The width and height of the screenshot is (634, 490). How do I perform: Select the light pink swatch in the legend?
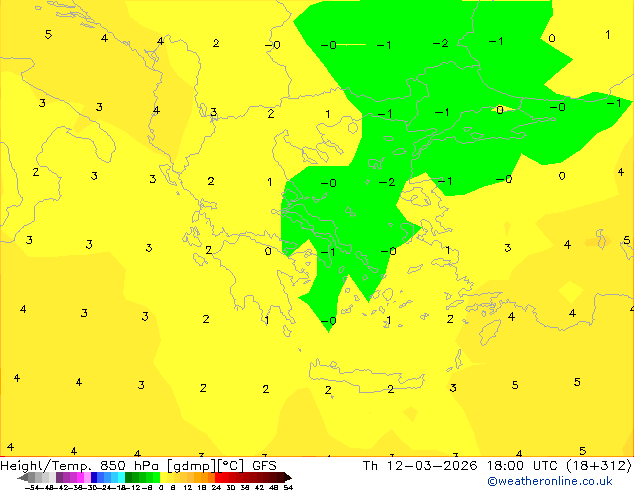coord(87,477)
